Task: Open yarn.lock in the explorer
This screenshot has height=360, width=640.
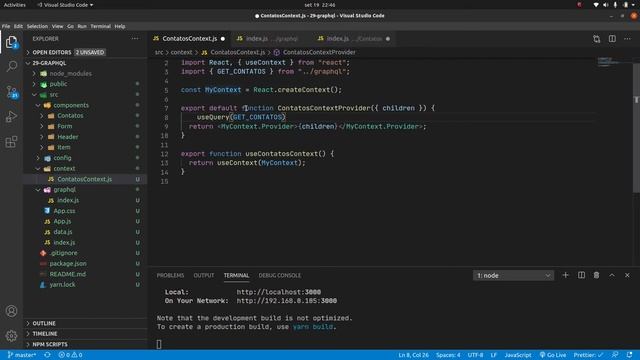Action: (86, 284)
